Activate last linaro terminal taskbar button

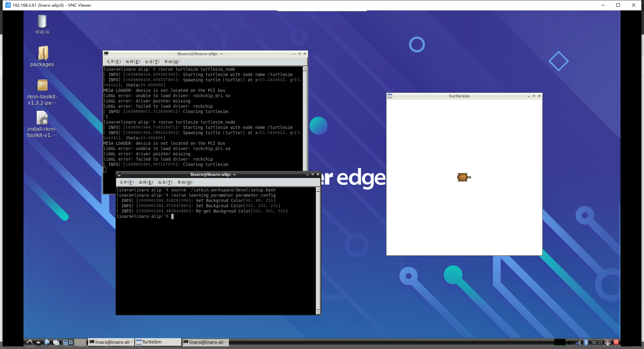point(205,342)
